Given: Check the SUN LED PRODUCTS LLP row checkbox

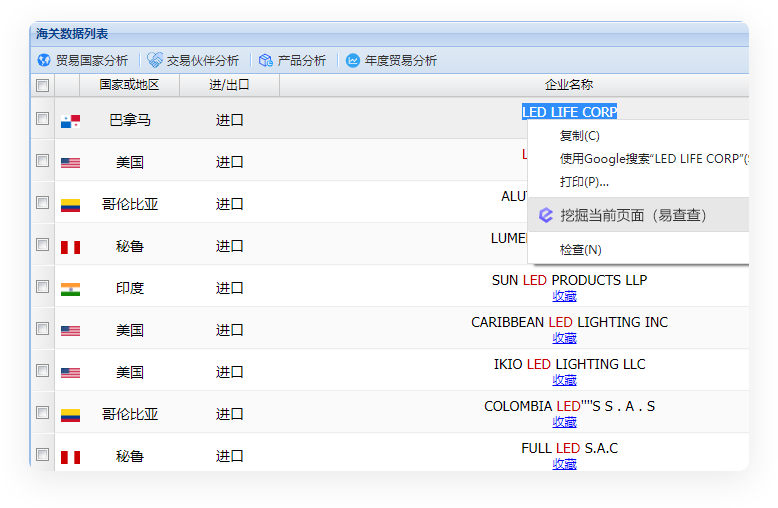Looking at the screenshot, I should coord(43,287).
